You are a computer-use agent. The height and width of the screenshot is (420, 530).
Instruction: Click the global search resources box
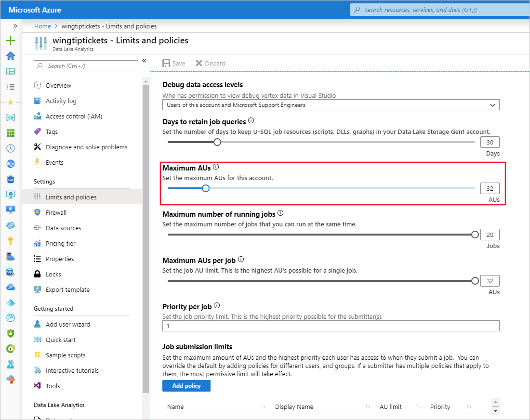coord(439,10)
